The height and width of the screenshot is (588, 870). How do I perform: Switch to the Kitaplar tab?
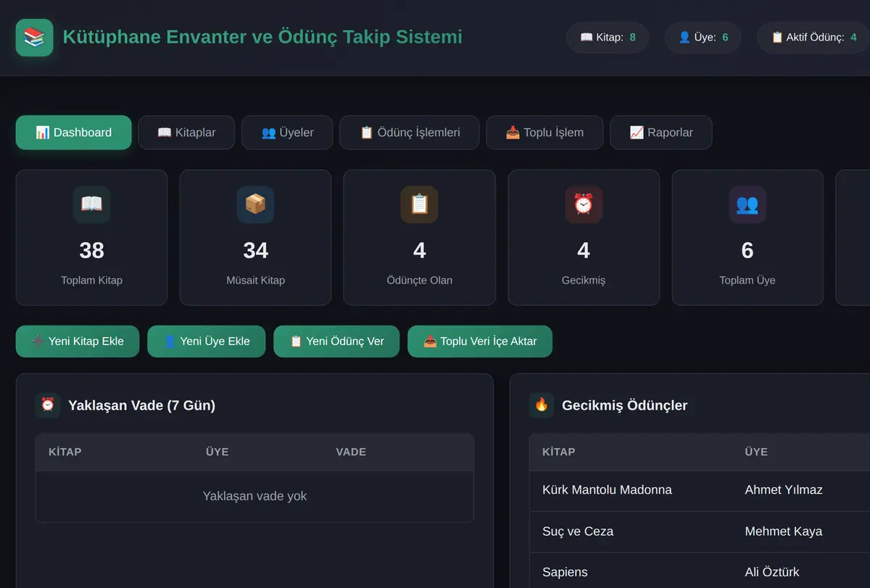[x=186, y=133]
